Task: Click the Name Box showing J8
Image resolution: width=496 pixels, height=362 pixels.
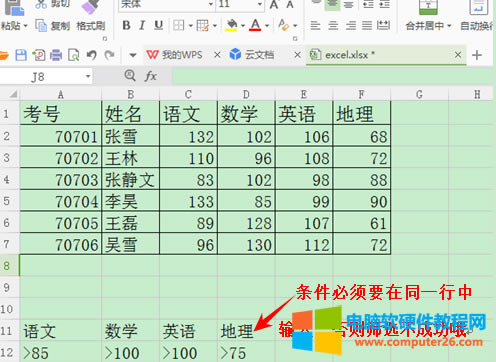Action: click(46, 77)
